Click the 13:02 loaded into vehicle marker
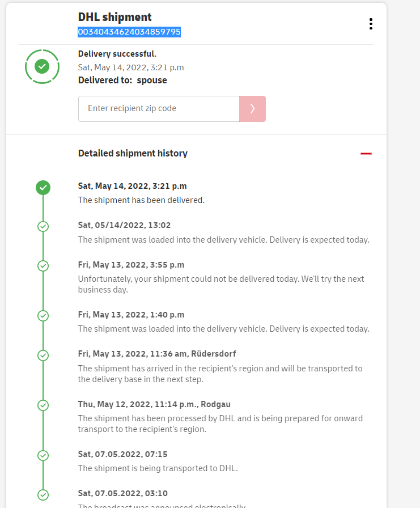The image size is (420, 508). (x=43, y=226)
